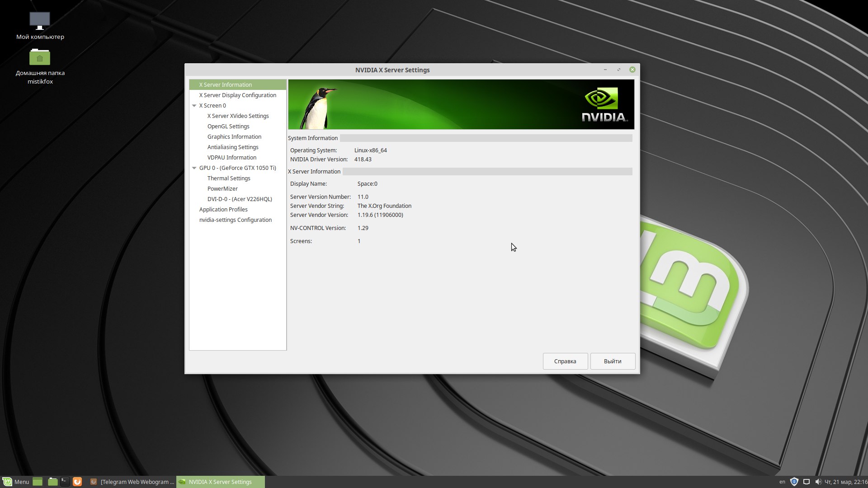Click the server vendor version 1.19.6 (11906000)

[380, 215]
